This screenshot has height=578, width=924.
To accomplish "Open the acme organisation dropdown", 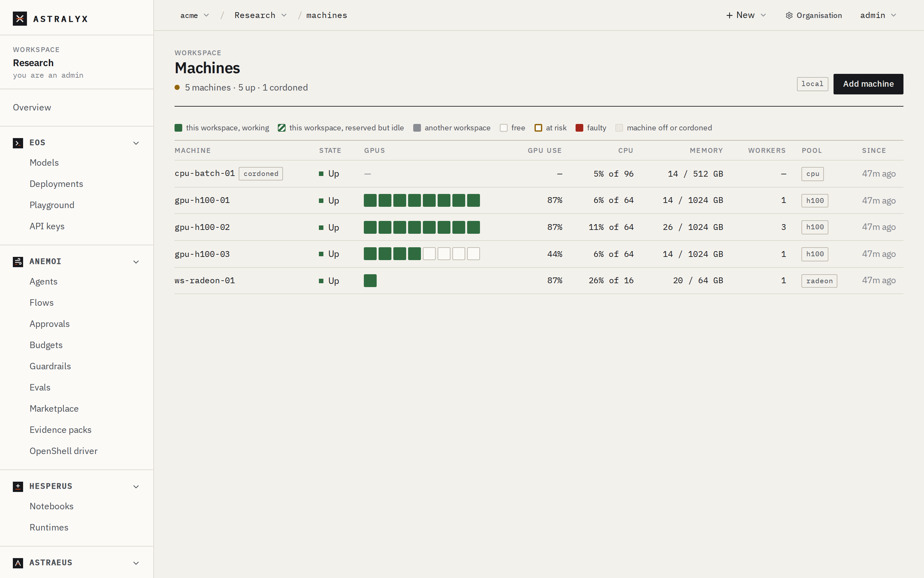I will (x=195, y=15).
